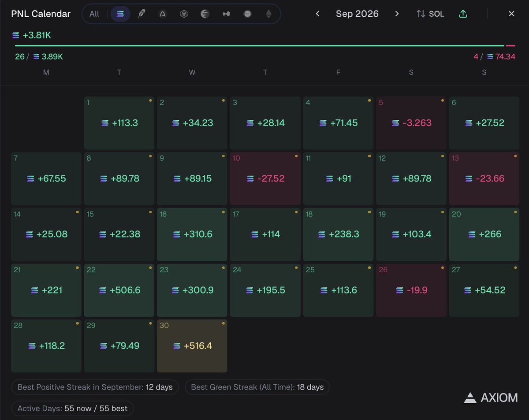Open day 25 cell showing +113.6
This screenshot has width=529, height=420.
[x=338, y=290]
